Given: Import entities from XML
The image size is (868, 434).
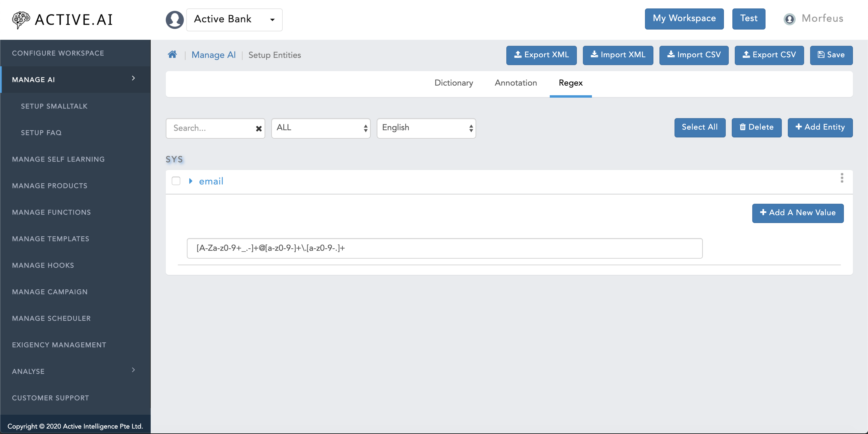Looking at the screenshot, I should point(618,55).
